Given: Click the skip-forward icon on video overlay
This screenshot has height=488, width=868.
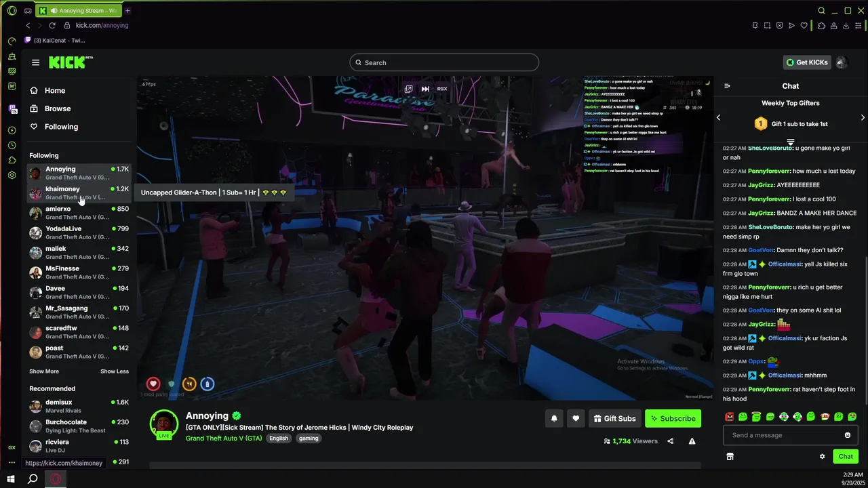Looking at the screenshot, I should click(x=425, y=89).
